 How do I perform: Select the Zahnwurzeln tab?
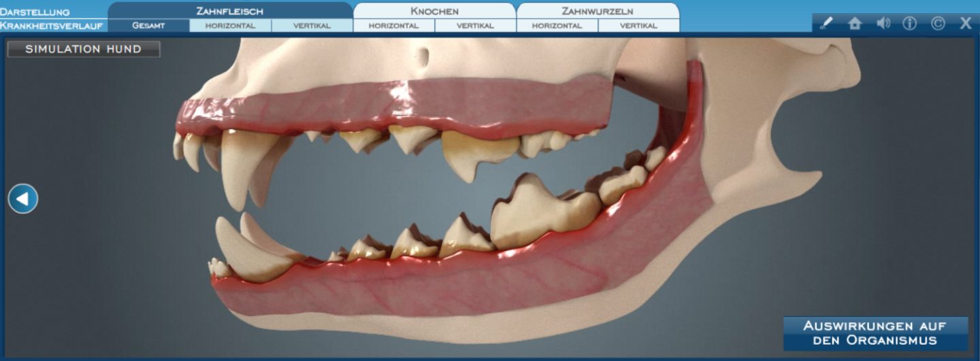[x=598, y=11]
